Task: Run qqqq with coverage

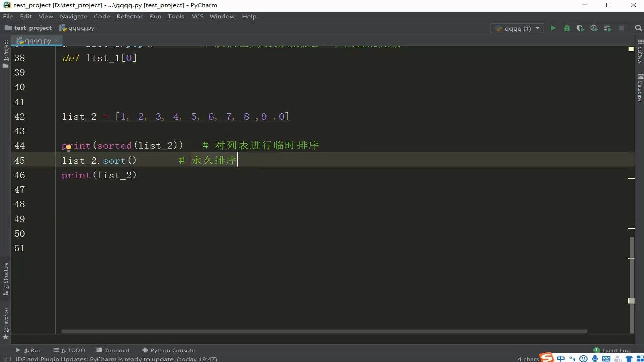Action: 580,28
